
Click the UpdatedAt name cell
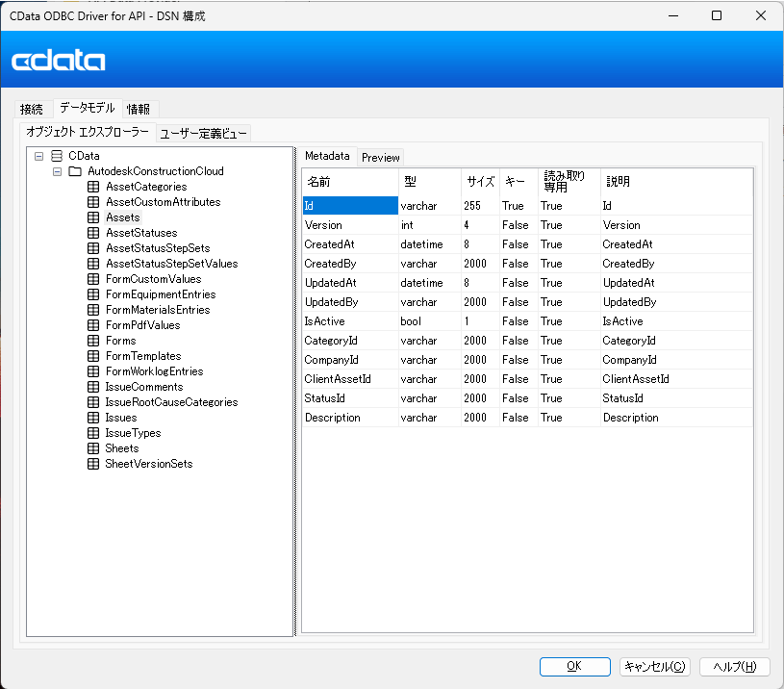coord(350,283)
